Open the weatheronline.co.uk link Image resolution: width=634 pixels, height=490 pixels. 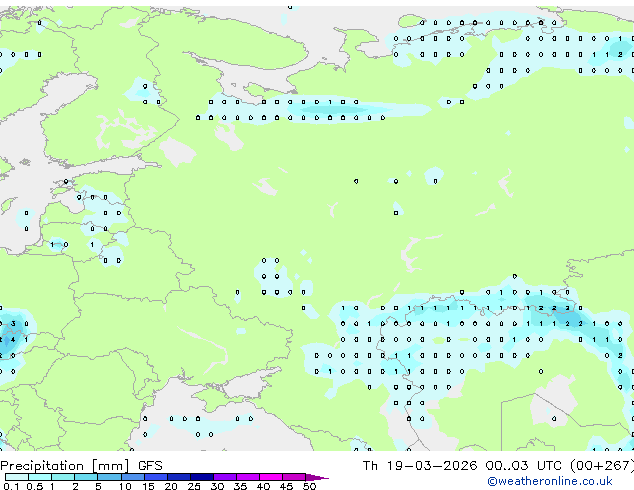click(550, 481)
